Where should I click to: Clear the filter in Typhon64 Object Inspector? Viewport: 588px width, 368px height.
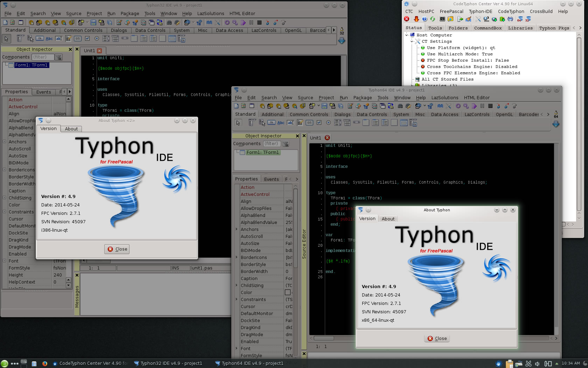pyautogui.click(x=286, y=144)
